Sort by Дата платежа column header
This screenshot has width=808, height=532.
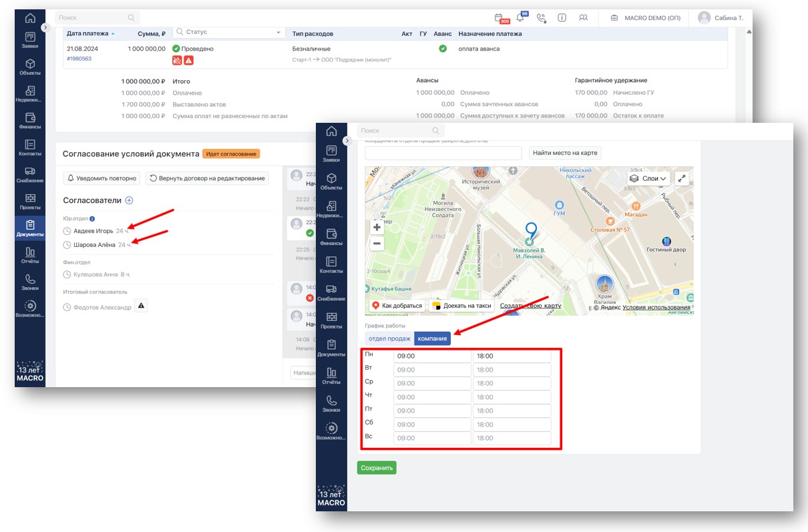(x=90, y=33)
